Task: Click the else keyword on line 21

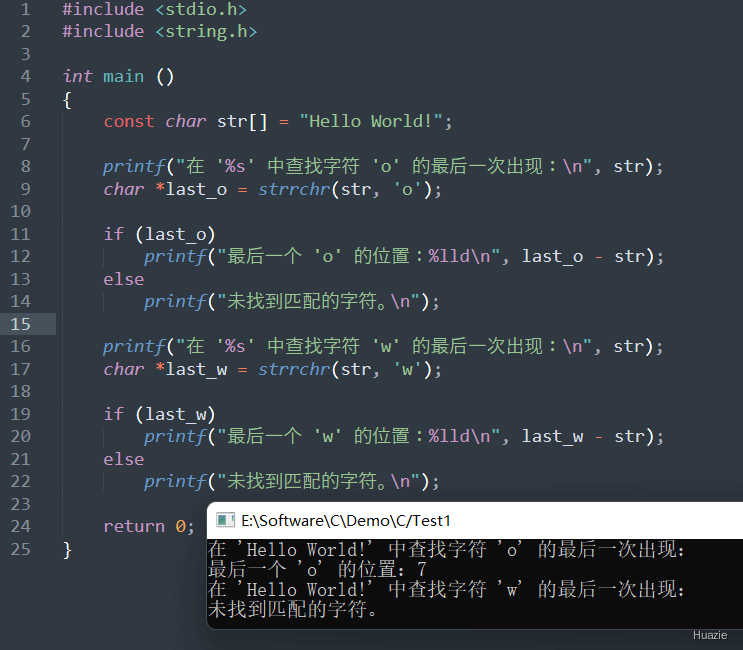Action: (124, 459)
